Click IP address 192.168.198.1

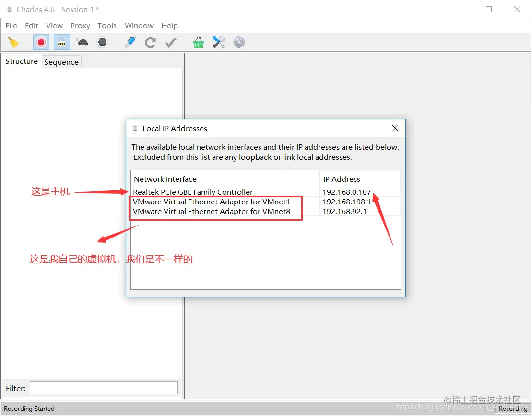click(347, 202)
